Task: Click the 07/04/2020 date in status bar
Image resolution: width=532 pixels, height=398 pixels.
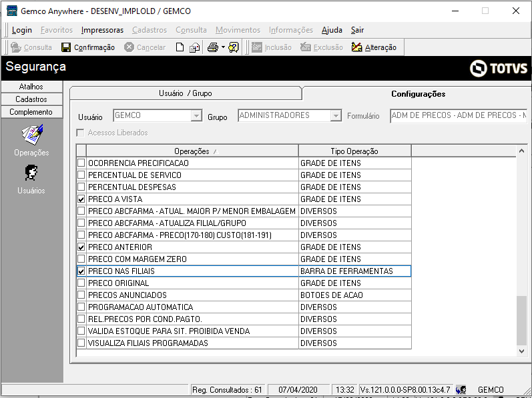Action: [298, 390]
